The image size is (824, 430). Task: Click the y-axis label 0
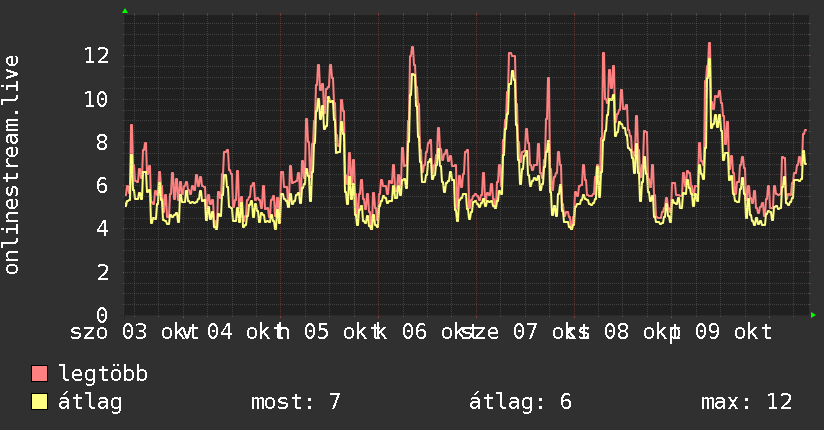102,315
